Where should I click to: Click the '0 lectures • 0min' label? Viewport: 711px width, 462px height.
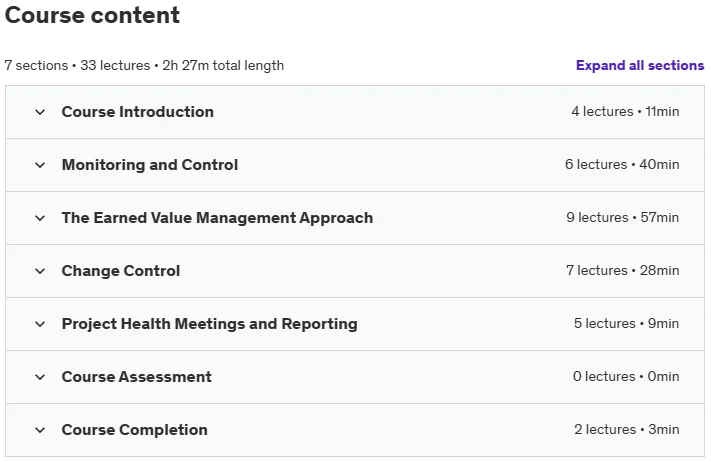tap(626, 377)
